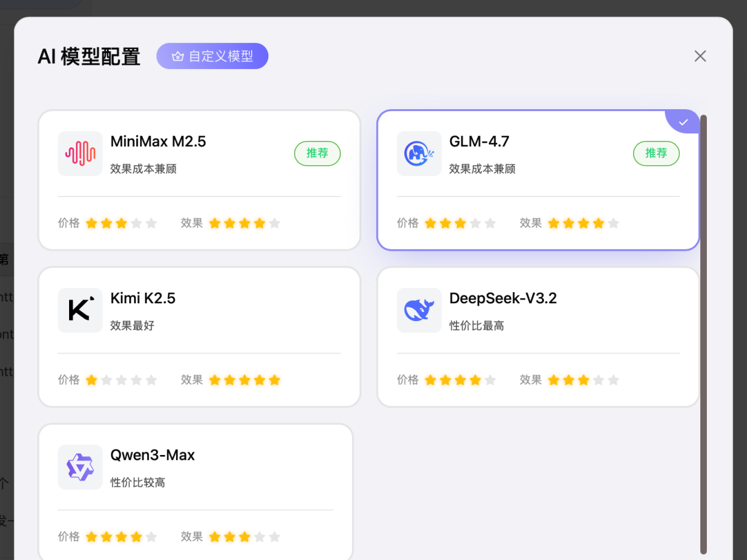Click the crown icon on 自定义模型 button
The width and height of the screenshot is (747, 560).
tap(178, 55)
